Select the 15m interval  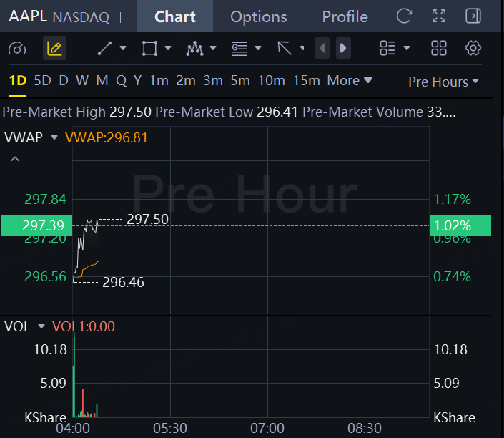coord(306,80)
